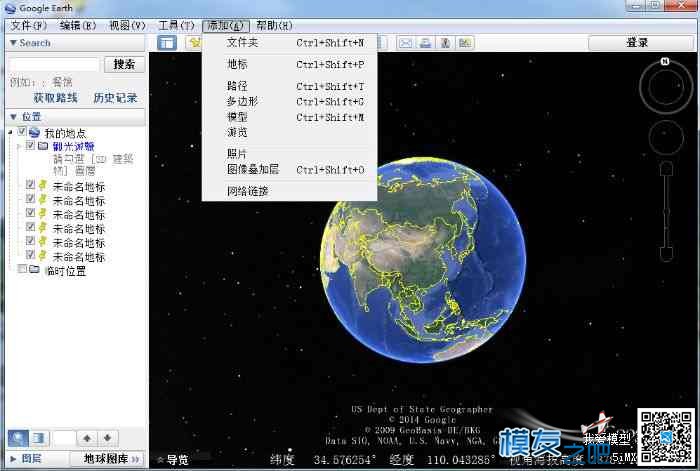Uncheck the first 未命名地标 checkbox

click(30, 185)
